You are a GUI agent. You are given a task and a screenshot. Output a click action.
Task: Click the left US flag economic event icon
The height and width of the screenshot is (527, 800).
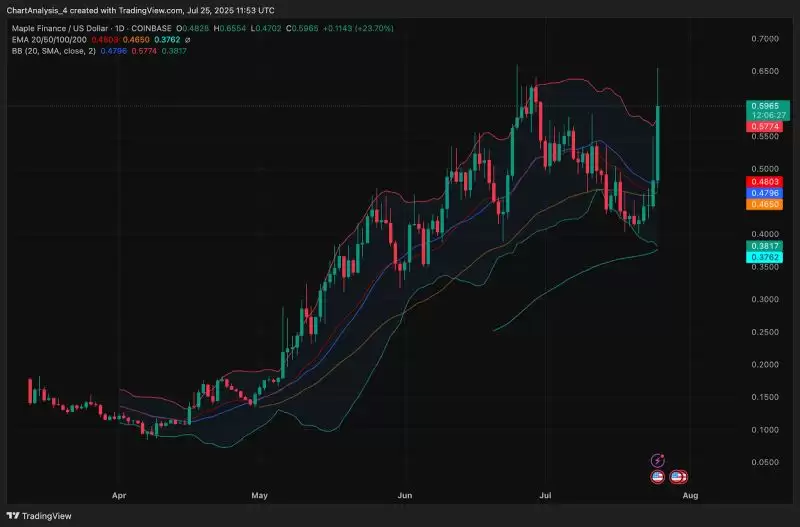659,477
